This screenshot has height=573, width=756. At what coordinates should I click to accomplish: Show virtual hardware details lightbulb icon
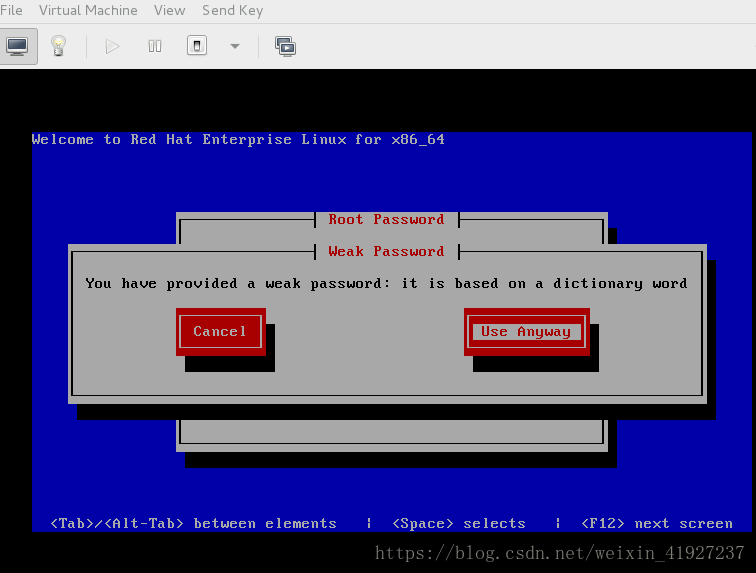[58, 46]
